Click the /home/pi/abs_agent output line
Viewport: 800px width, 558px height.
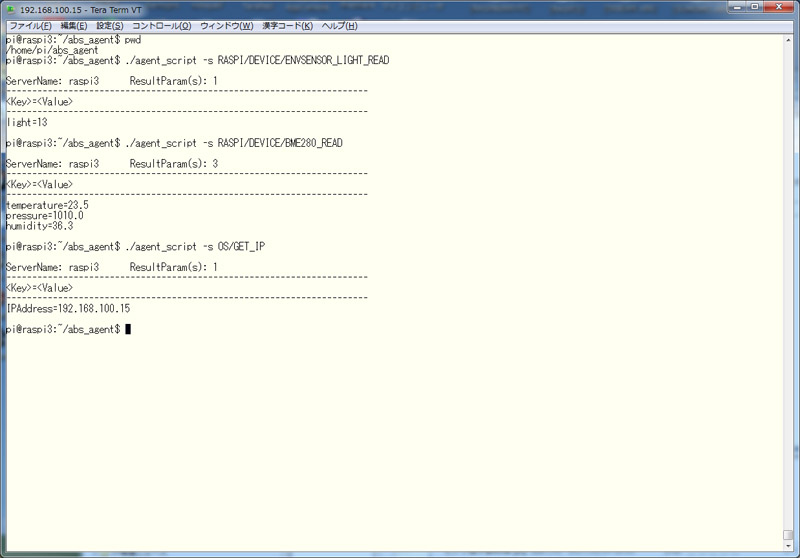52,50
